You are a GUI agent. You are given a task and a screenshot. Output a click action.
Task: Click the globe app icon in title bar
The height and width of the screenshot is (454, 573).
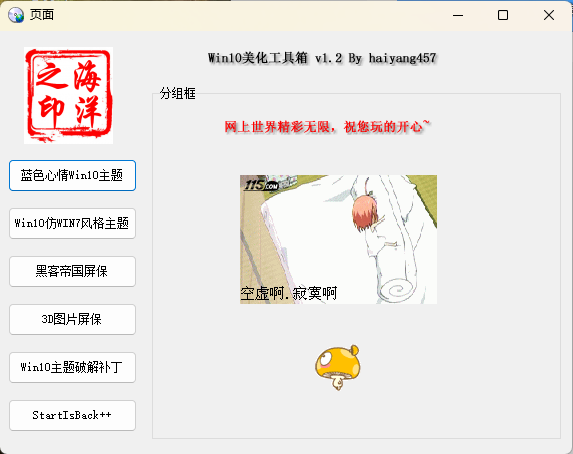click(16, 15)
